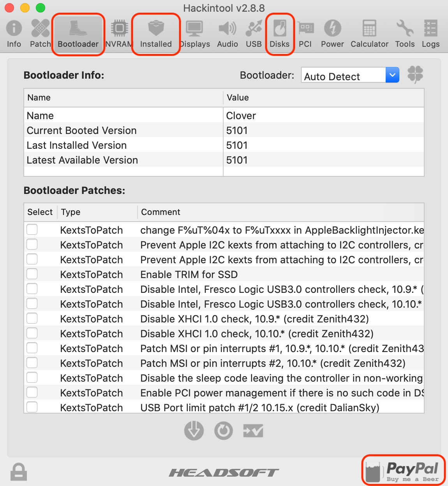
Task: Click the apply patches checkmark icon
Action: pyautogui.click(x=253, y=431)
